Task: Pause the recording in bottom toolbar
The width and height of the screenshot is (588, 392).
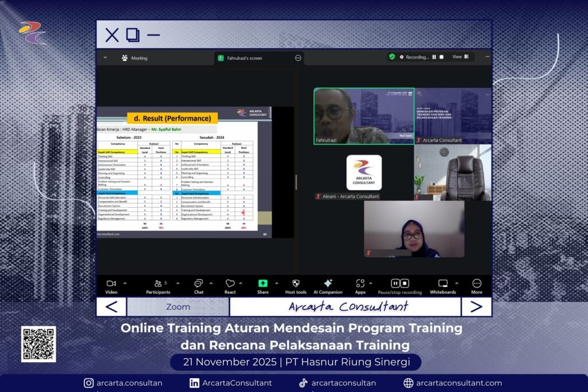Action: click(x=395, y=284)
